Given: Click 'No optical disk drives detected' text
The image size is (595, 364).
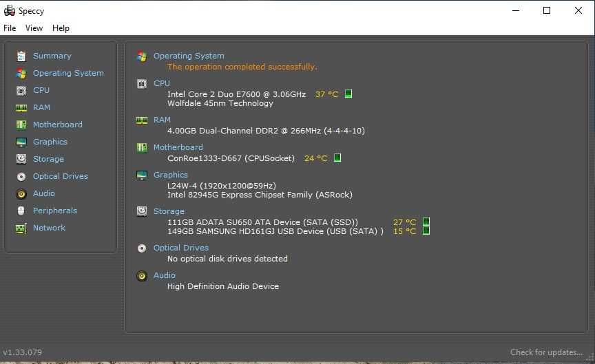Looking at the screenshot, I should click(227, 259).
